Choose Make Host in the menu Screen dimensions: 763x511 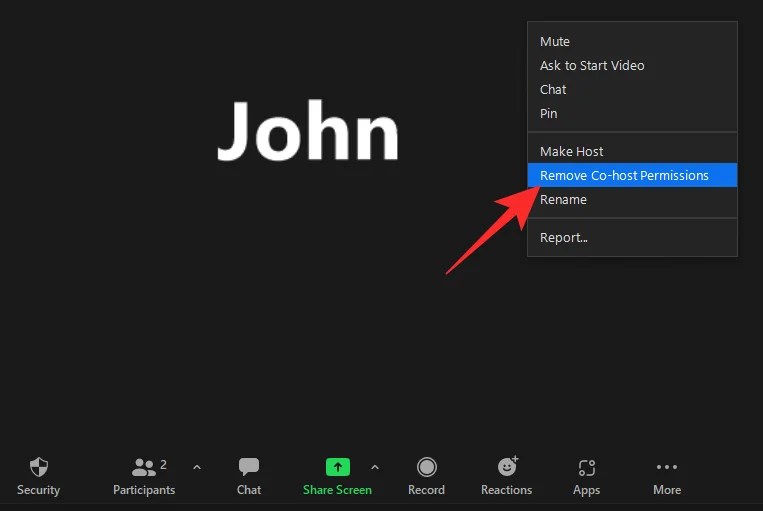click(x=572, y=152)
